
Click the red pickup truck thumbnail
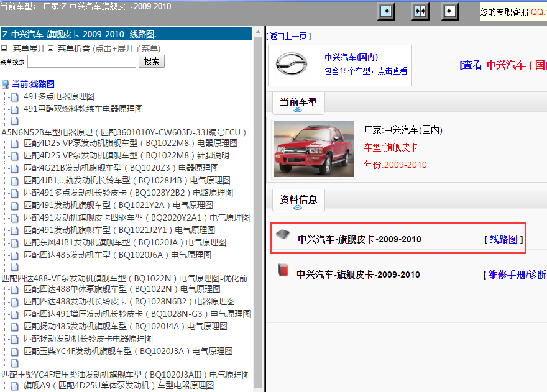point(314,149)
